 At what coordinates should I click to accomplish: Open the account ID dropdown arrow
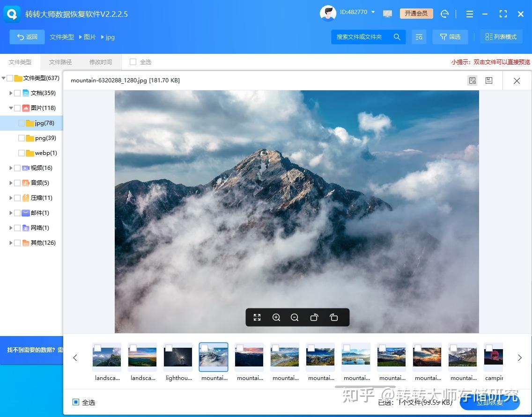pyautogui.click(x=373, y=12)
